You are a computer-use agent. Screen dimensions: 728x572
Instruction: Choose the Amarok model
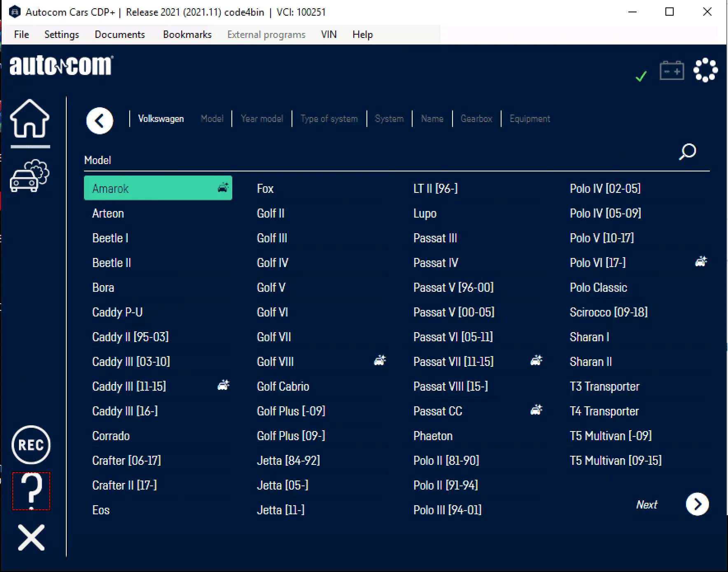158,188
